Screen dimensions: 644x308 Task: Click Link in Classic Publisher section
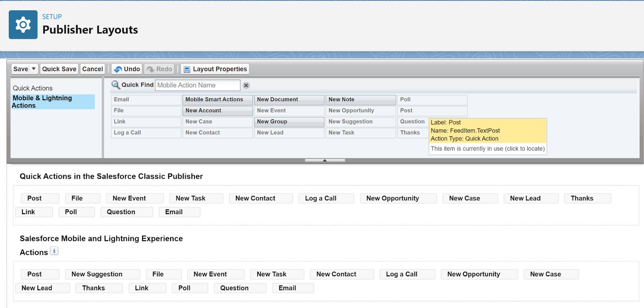pyautogui.click(x=34, y=212)
